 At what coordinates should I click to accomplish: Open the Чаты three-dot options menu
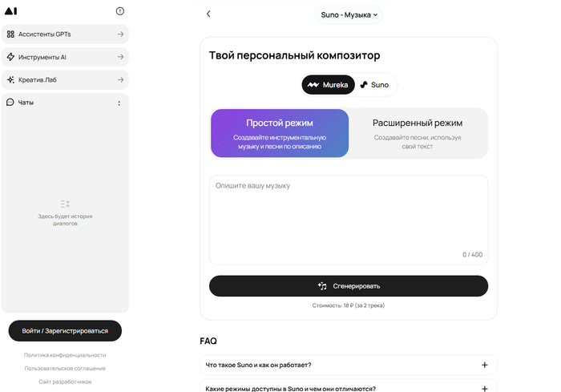coord(119,103)
